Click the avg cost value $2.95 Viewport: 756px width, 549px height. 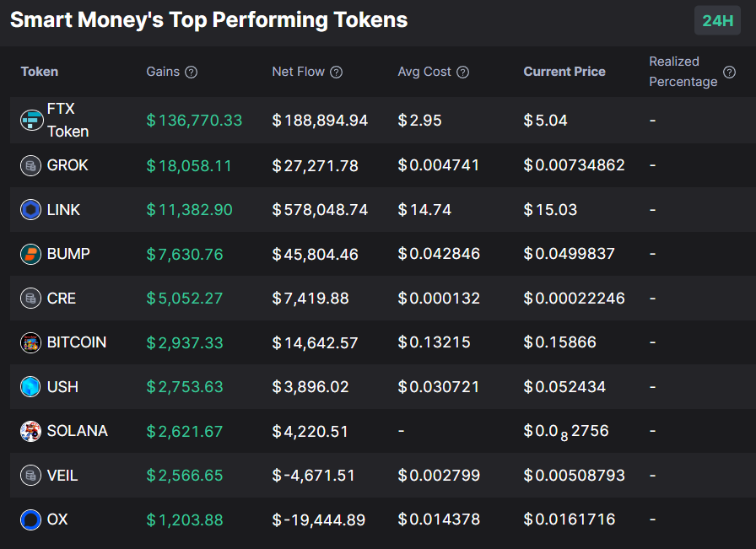click(x=420, y=121)
